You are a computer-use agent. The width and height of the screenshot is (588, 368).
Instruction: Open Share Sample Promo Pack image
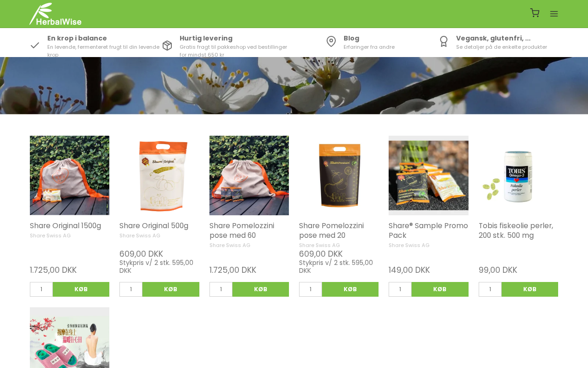point(429,175)
